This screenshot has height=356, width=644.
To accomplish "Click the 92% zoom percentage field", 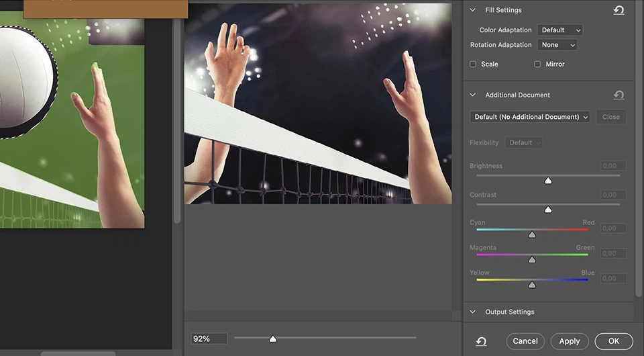I will pyautogui.click(x=209, y=339).
